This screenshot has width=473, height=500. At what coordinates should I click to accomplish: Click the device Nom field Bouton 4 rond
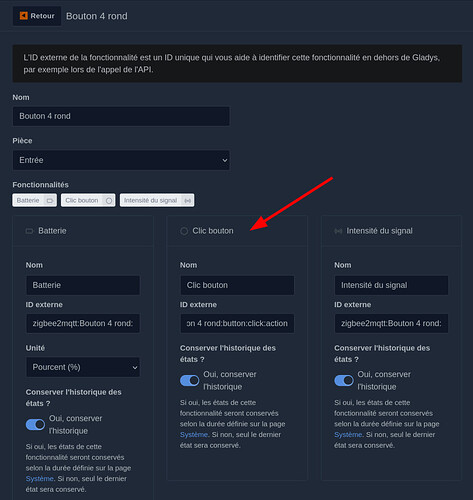coord(121,116)
